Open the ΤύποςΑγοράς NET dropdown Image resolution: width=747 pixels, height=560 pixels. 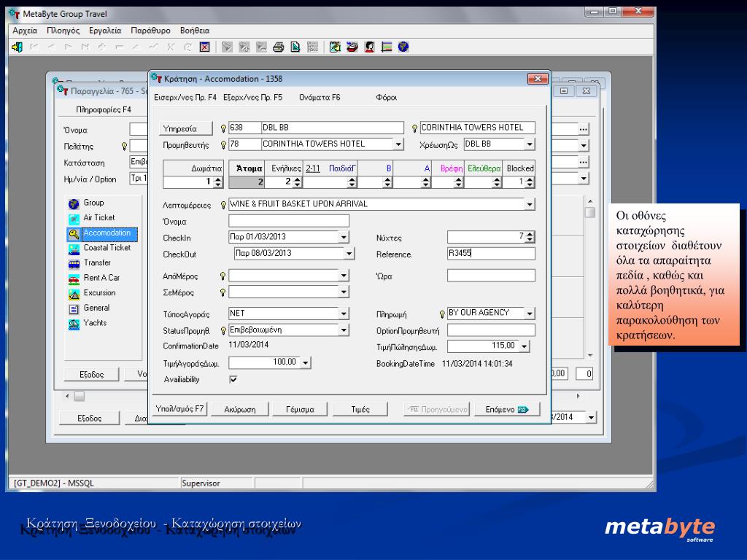344,314
